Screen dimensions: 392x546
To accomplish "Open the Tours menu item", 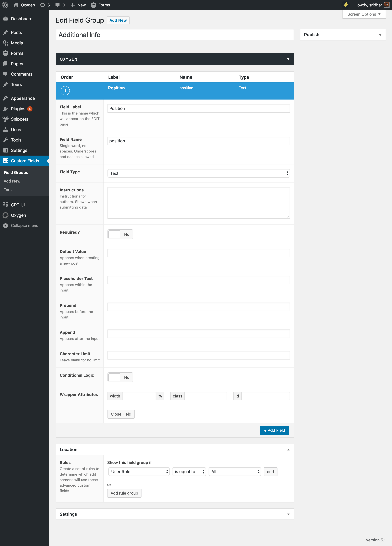I will [x=16, y=85].
